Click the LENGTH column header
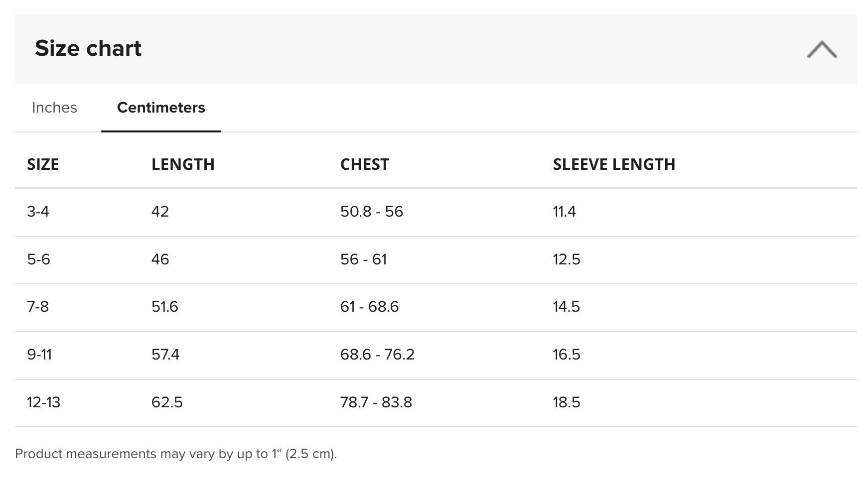This screenshot has height=484, width=868. [x=183, y=164]
